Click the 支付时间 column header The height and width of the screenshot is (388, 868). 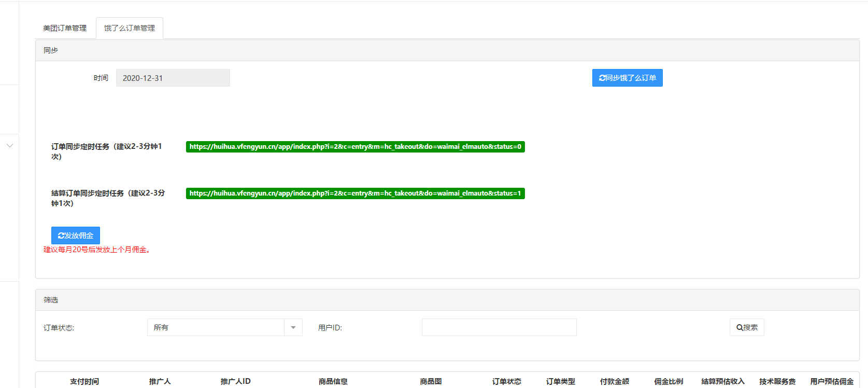[84, 381]
